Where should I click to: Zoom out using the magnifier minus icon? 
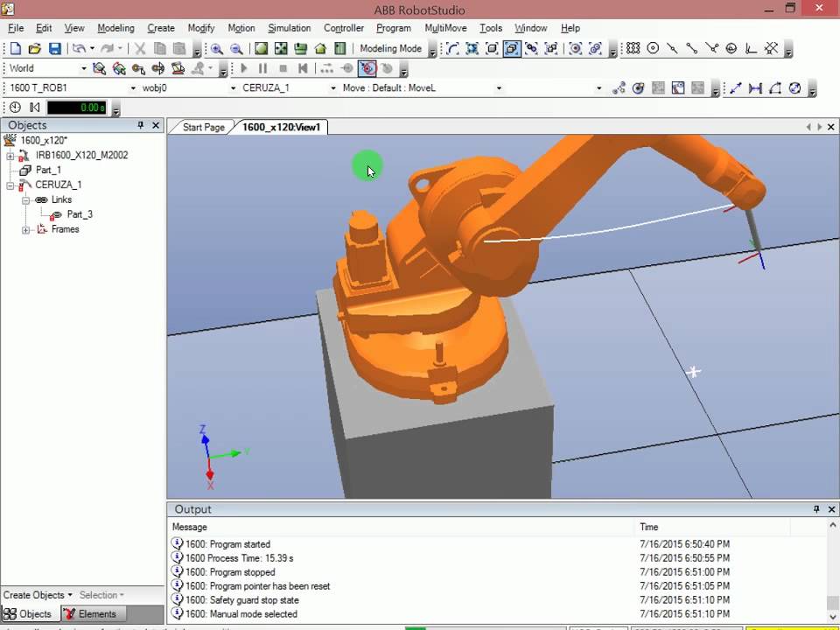[236, 49]
